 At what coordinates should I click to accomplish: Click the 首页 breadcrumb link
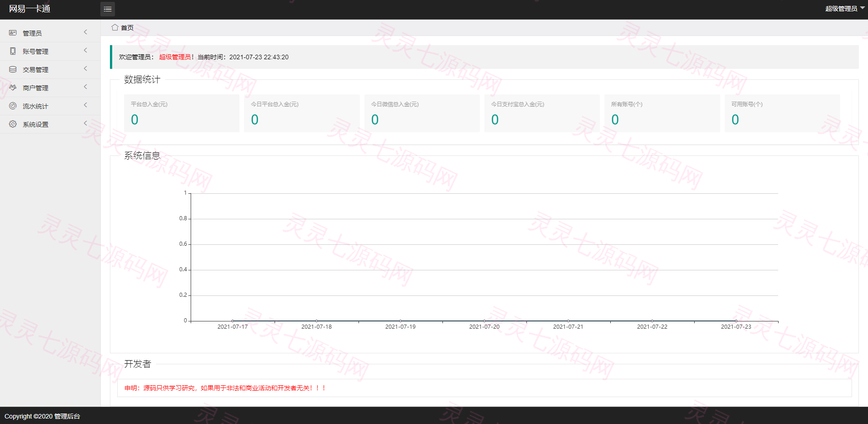(x=127, y=28)
